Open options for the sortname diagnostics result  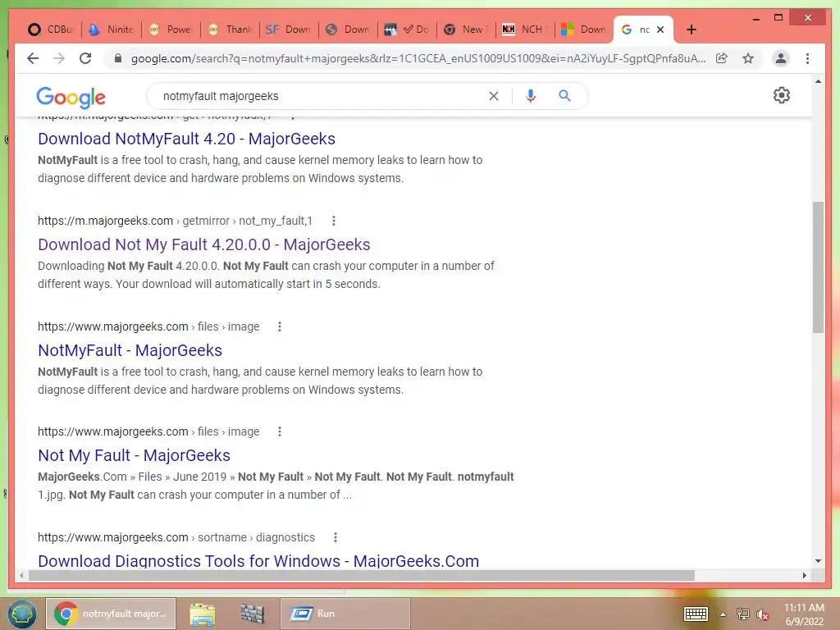pyautogui.click(x=336, y=537)
